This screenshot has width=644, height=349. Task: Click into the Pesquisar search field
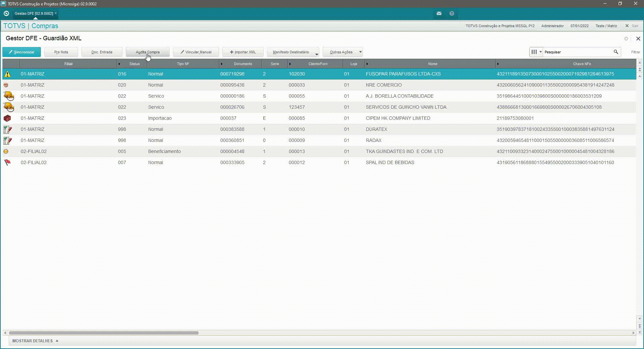[578, 52]
